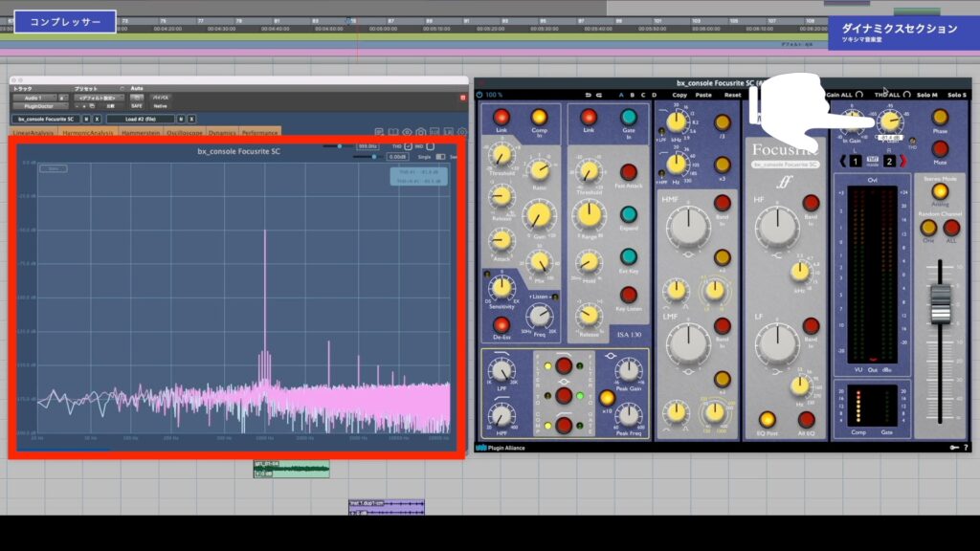Open the Audio 1 track dropdown
The image size is (980, 551).
coord(36,99)
